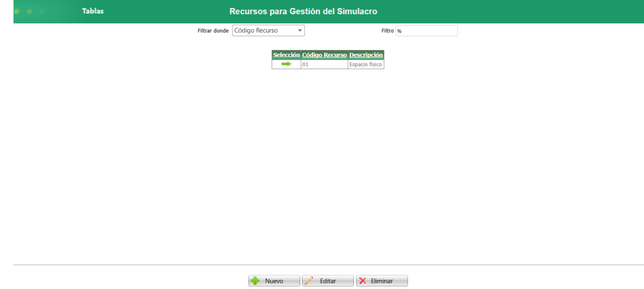Click the Filtrar donde label

pyautogui.click(x=213, y=31)
